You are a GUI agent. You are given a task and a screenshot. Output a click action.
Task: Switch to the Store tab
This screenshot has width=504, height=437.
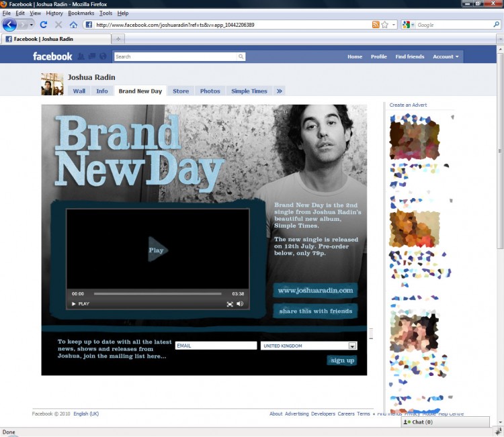(181, 91)
